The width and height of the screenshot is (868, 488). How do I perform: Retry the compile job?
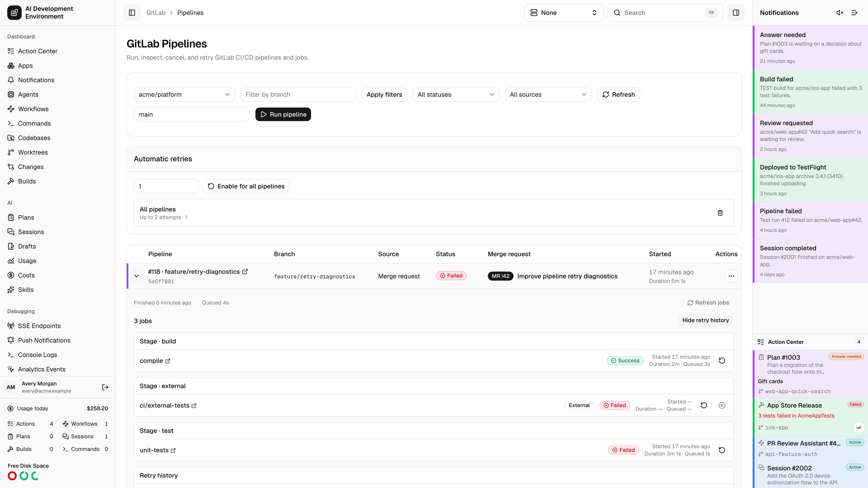(722, 361)
